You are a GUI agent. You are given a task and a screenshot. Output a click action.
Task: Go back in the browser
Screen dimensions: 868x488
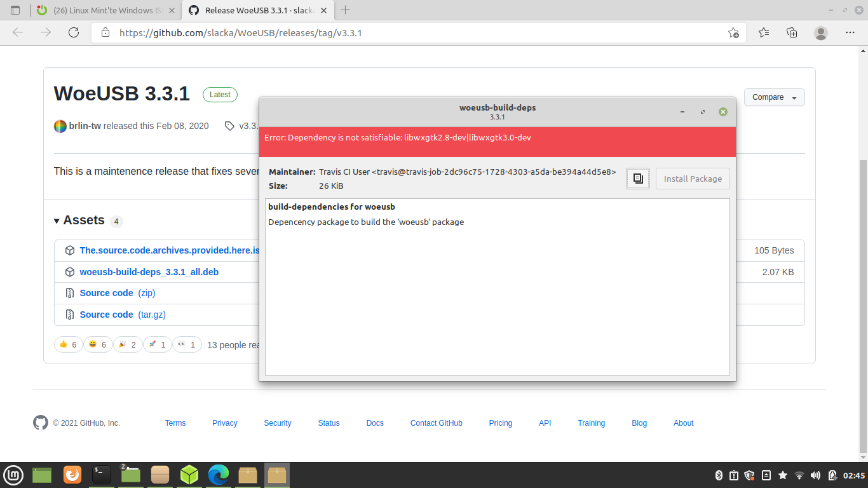pos(18,32)
